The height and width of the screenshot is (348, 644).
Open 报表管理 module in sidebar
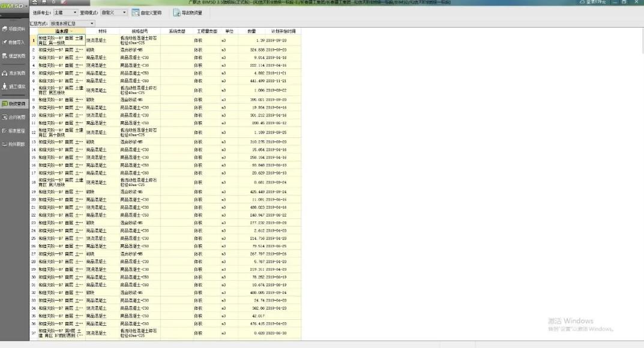14,131
